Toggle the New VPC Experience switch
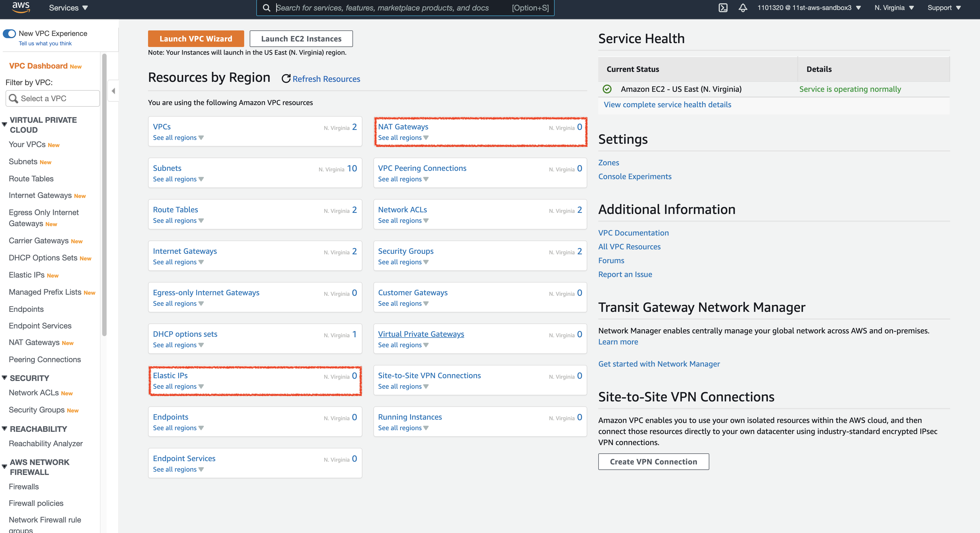980x533 pixels. (x=9, y=33)
